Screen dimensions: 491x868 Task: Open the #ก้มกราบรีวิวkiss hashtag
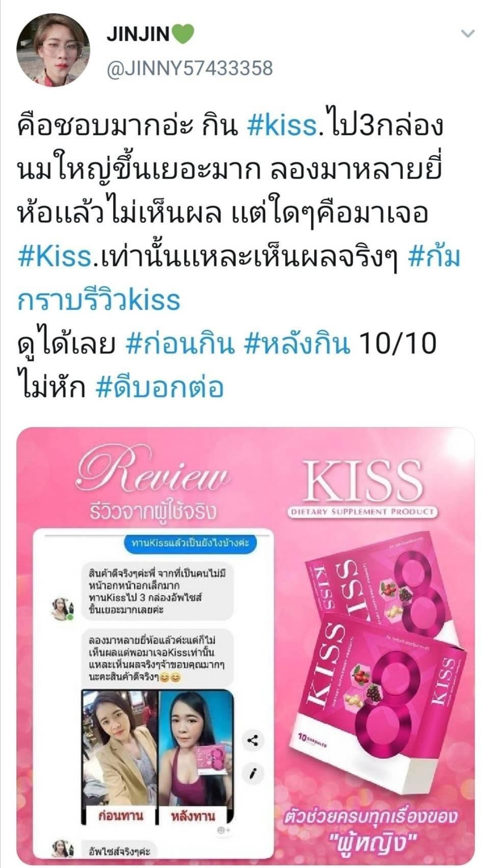click(x=239, y=279)
